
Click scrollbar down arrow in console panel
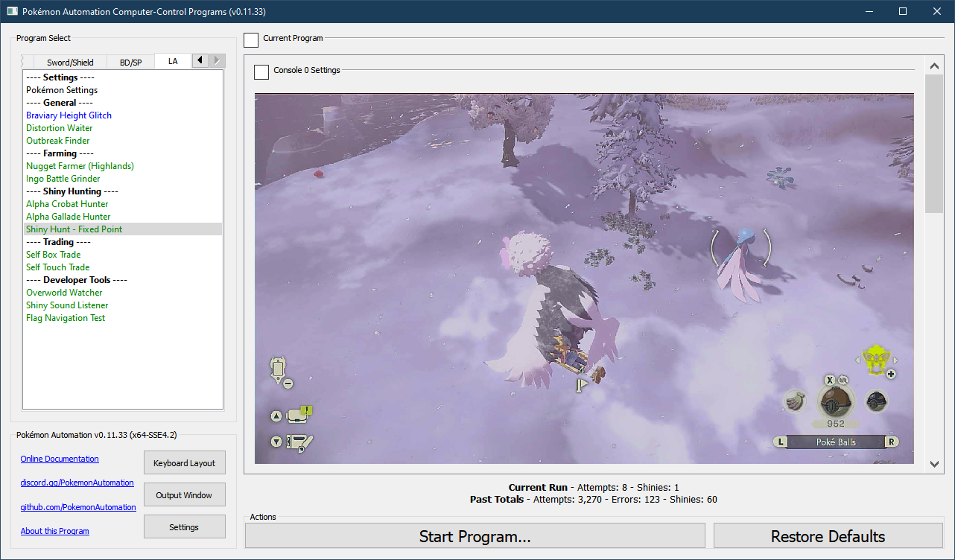pos(934,464)
